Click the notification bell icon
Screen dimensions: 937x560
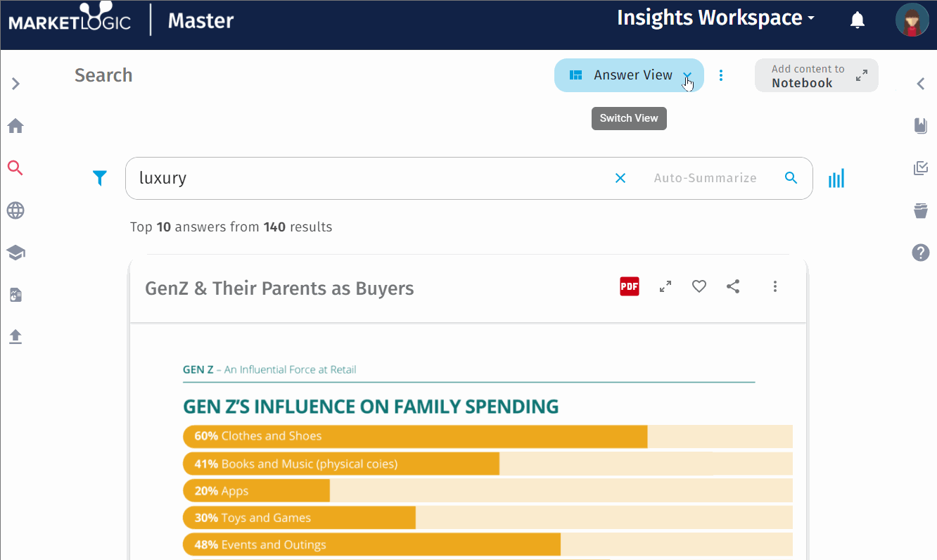(858, 20)
